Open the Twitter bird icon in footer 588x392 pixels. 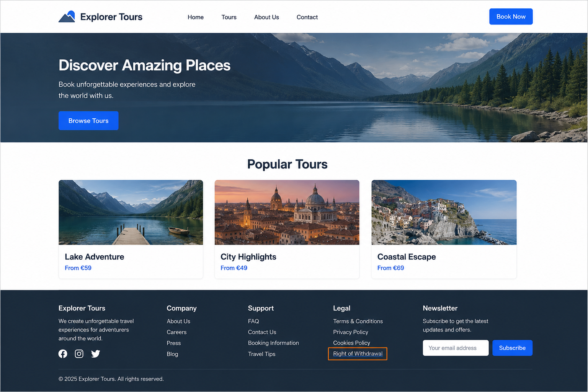[x=96, y=354]
